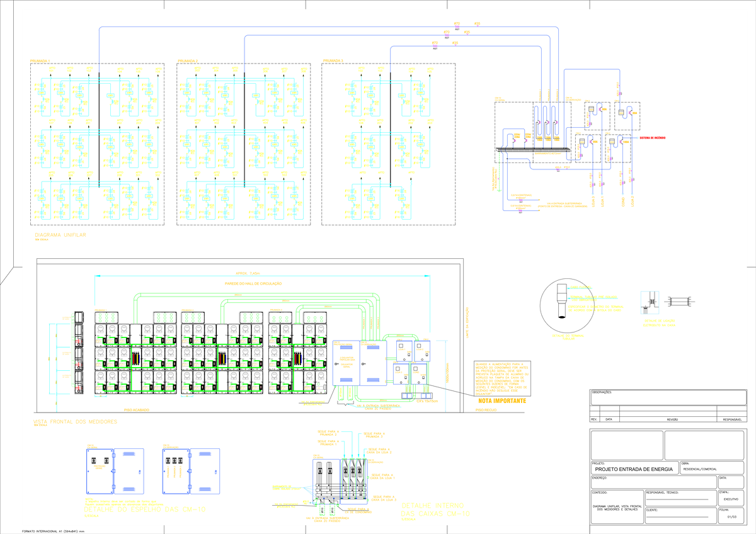Select the PRUMADA 3 label
756x534 pixels.
[x=333, y=60]
